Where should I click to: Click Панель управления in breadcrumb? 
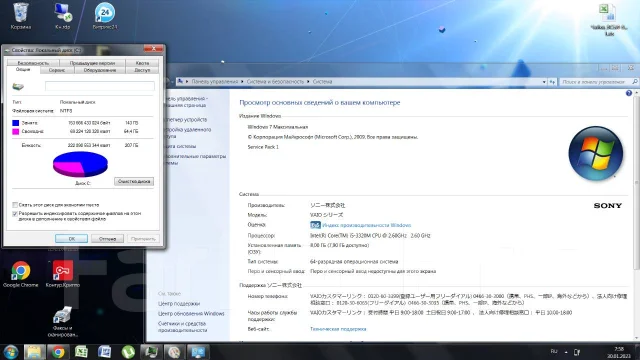(214, 82)
